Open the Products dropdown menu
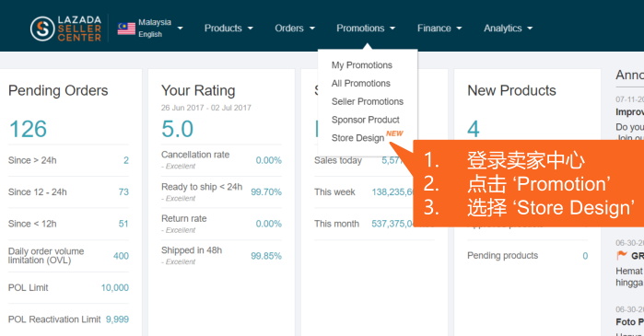This screenshot has height=336, width=644. (228, 29)
